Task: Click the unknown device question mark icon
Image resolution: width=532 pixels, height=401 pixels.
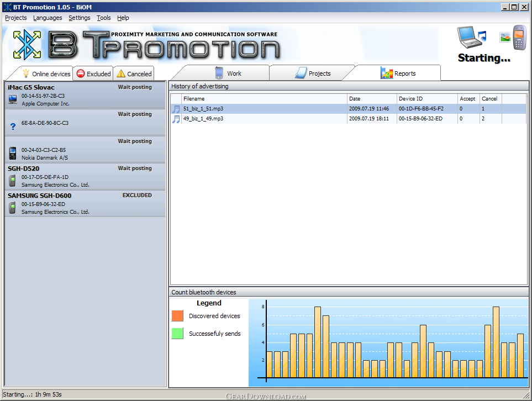Action: click(13, 126)
